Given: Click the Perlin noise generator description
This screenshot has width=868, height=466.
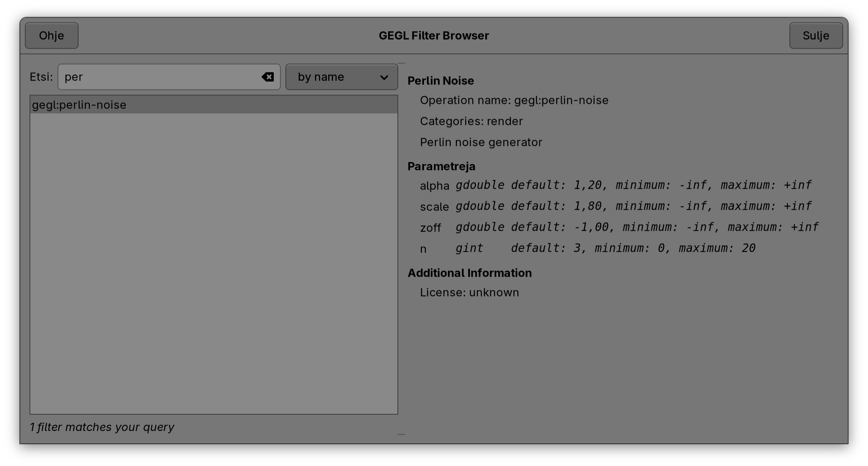Looking at the screenshot, I should tap(481, 142).
